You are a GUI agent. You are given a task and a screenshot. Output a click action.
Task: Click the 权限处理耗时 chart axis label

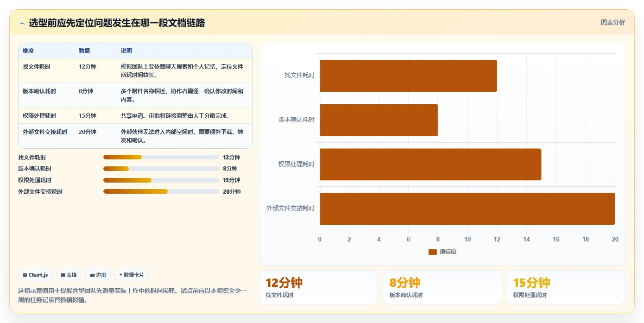click(x=297, y=164)
